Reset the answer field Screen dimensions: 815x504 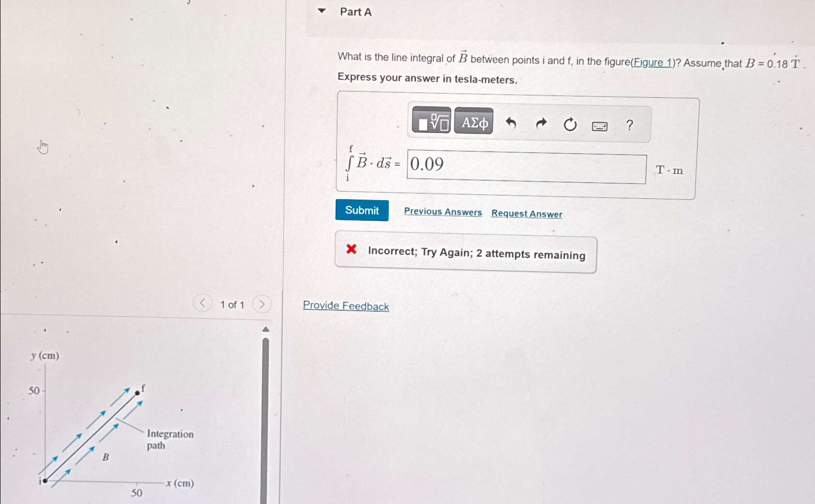tap(570, 125)
